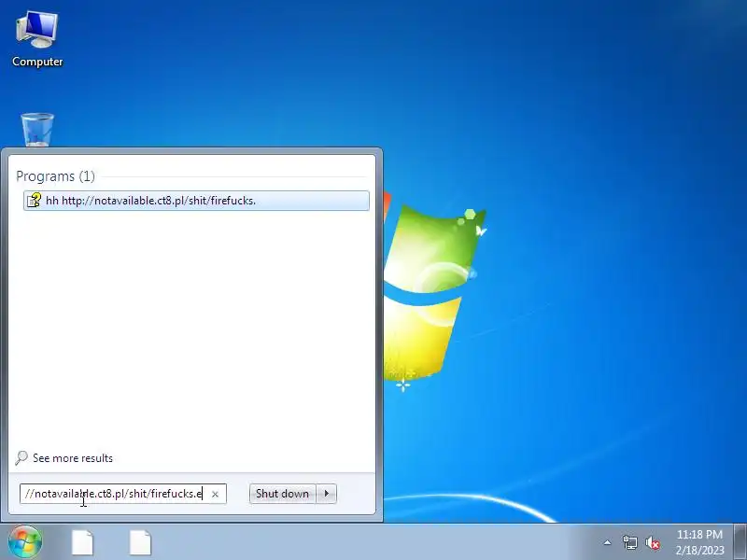747x560 pixels.
Task: Select the Recycle Bin desktop icon
Action: pos(37,130)
